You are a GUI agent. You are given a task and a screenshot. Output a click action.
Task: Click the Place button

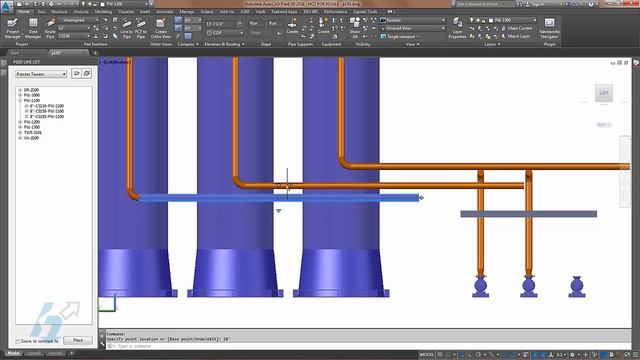[x=78, y=340]
